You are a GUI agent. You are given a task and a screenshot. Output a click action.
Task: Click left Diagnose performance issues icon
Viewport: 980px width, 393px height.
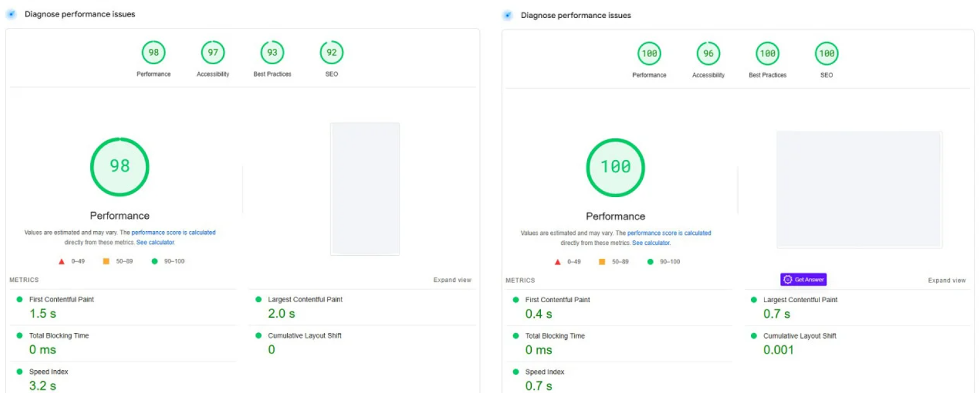pos(11,14)
